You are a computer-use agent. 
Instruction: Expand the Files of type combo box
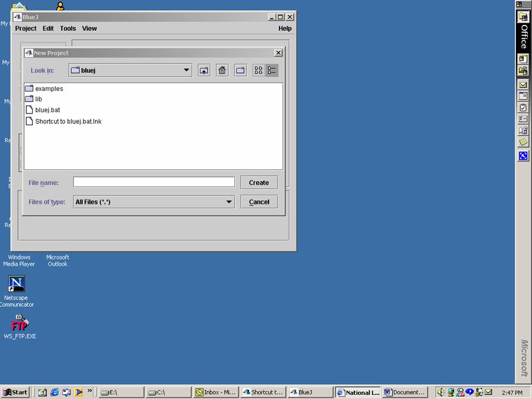click(x=154, y=202)
